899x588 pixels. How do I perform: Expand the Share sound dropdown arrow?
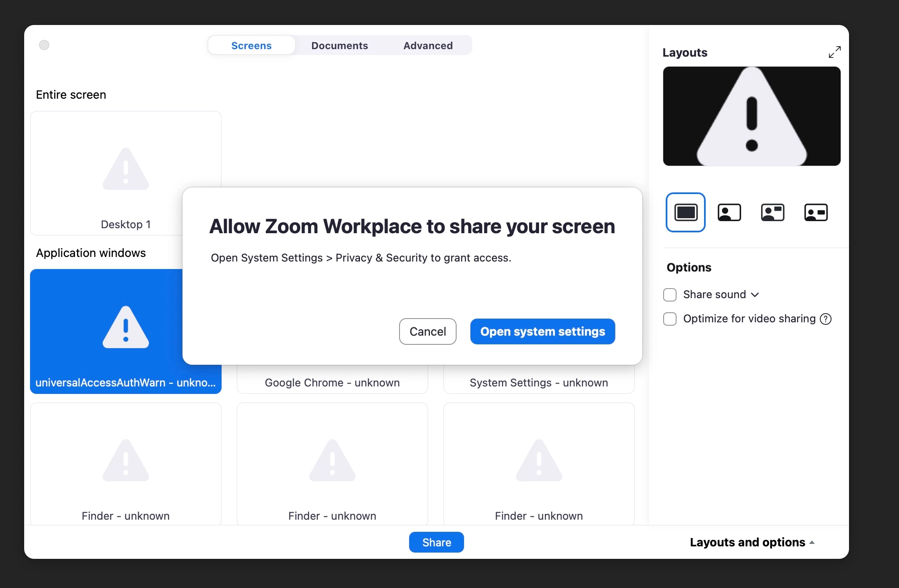pyautogui.click(x=755, y=295)
